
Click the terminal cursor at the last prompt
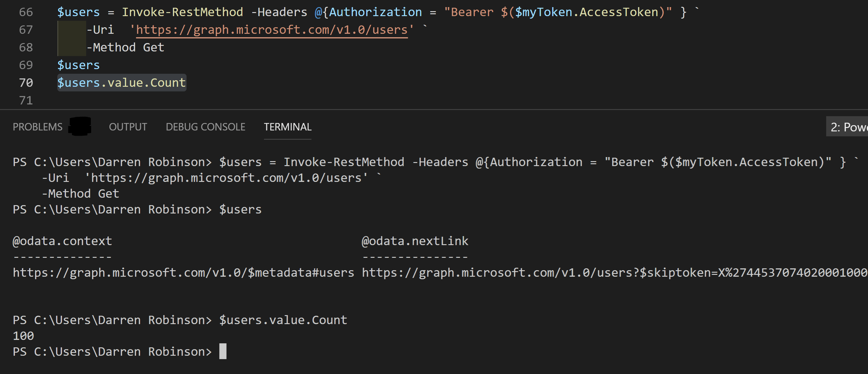click(x=223, y=351)
